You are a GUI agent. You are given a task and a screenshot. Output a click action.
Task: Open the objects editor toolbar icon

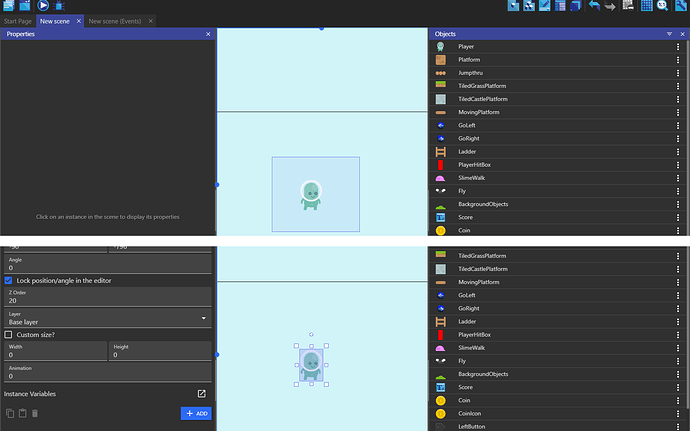(513, 5)
